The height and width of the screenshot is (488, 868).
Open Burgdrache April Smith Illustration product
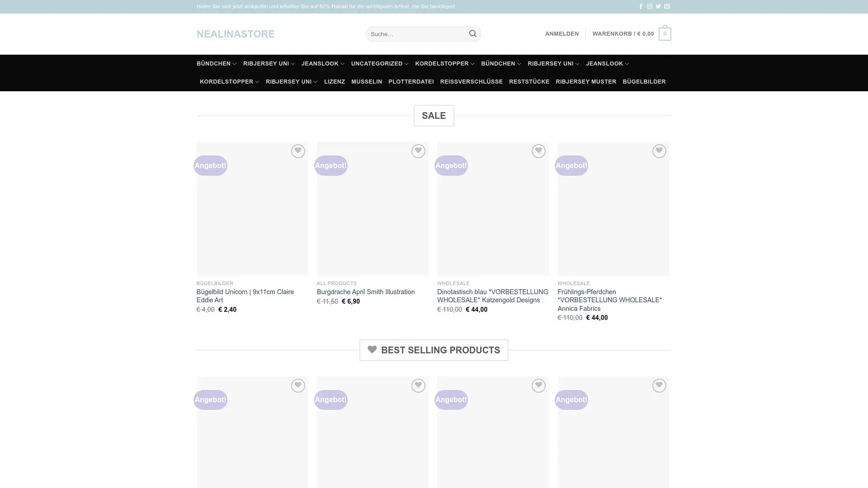pos(365,292)
